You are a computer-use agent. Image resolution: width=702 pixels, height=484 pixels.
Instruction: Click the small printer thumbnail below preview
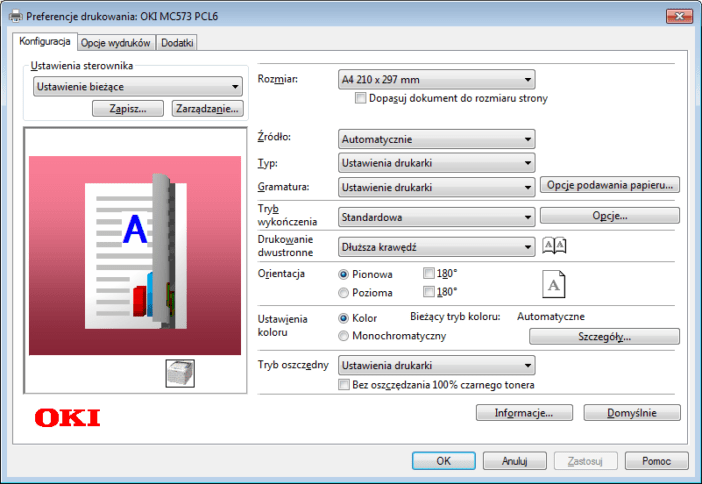tap(180, 373)
